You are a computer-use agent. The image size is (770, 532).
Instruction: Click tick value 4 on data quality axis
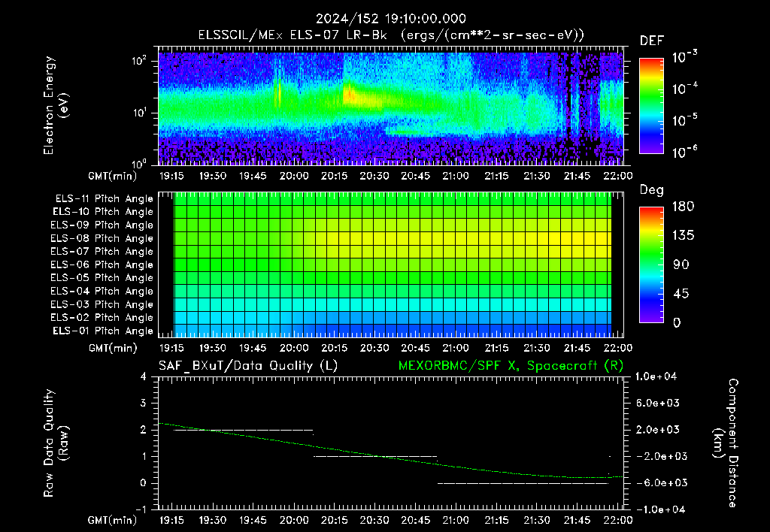(x=144, y=376)
